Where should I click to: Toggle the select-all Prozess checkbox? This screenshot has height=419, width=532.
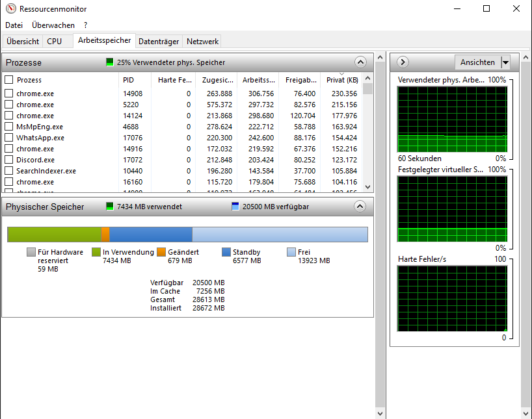[x=9, y=80]
